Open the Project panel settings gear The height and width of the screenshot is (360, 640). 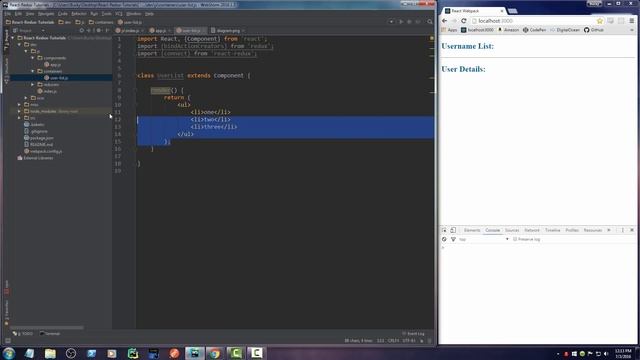(x=98, y=31)
